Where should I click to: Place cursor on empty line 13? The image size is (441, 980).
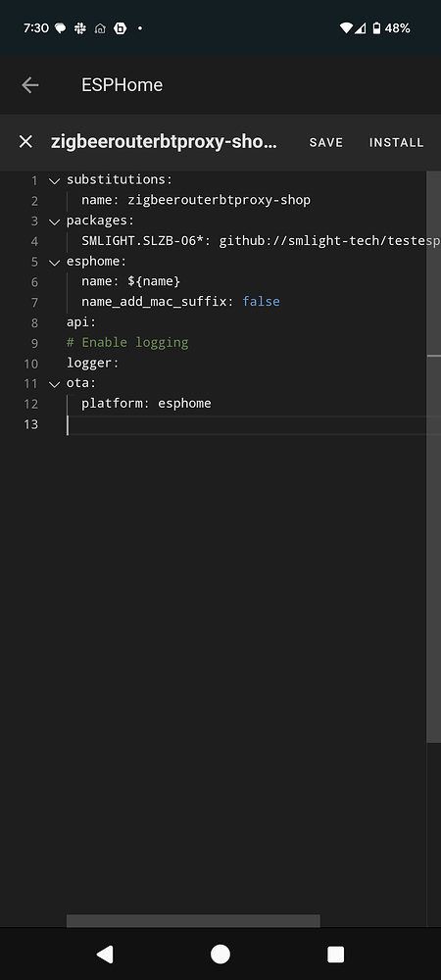pos(250,424)
